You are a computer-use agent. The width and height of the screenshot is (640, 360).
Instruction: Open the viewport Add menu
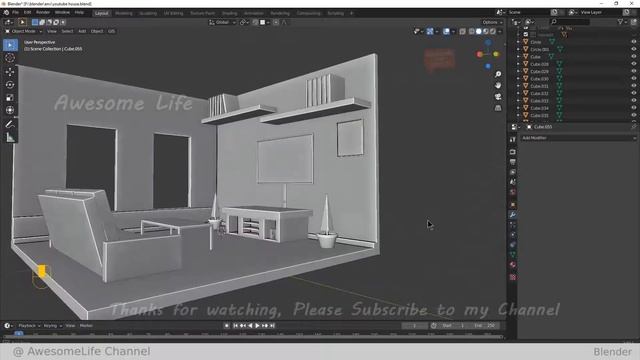pos(82,31)
